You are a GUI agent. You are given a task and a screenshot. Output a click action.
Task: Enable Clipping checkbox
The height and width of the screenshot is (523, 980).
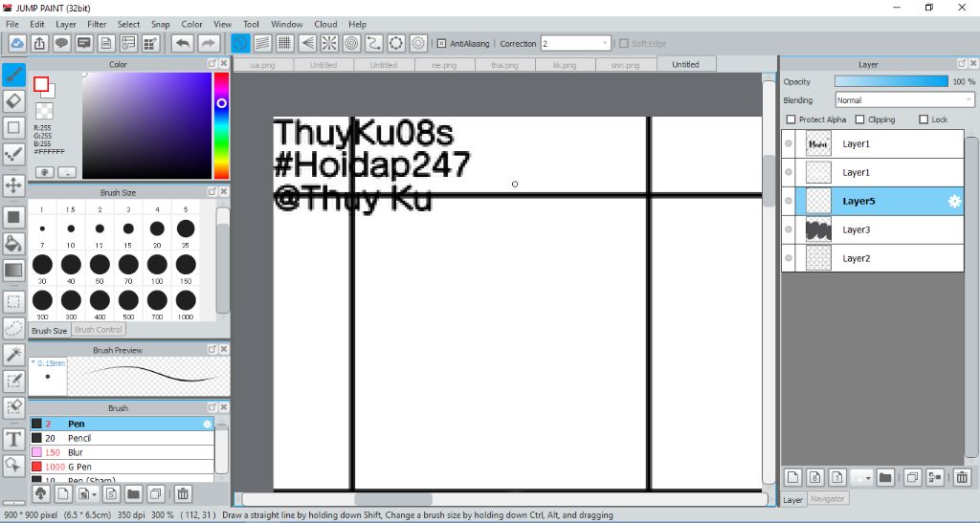859,120
